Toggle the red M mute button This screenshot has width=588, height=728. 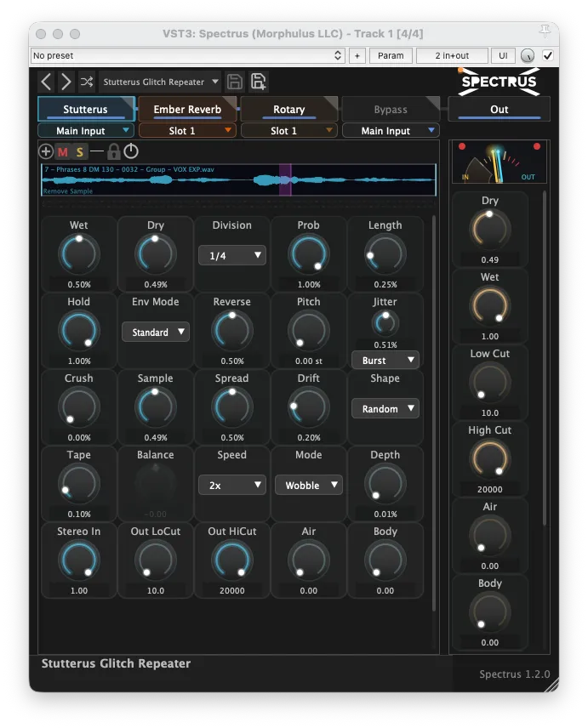tap(63, 152)
